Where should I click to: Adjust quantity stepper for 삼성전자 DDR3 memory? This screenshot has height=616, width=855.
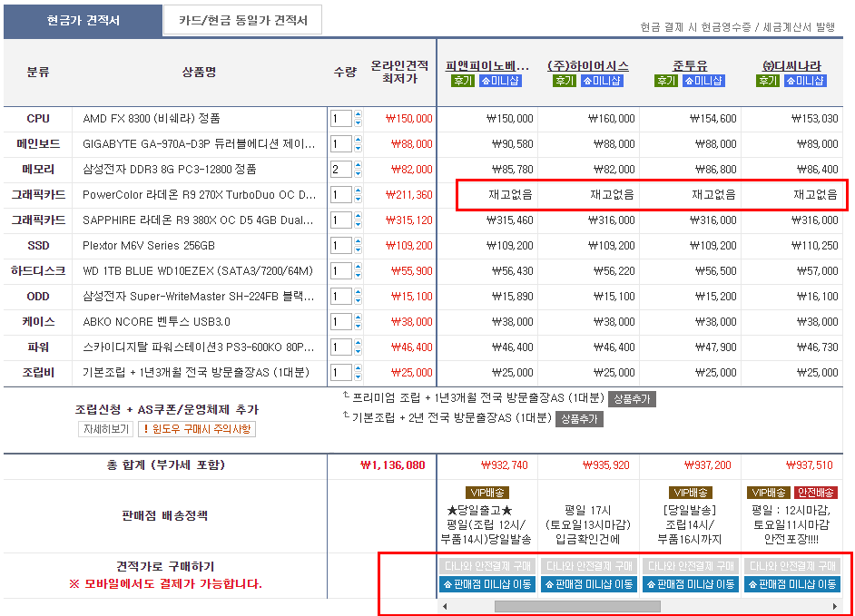(358, 169)
